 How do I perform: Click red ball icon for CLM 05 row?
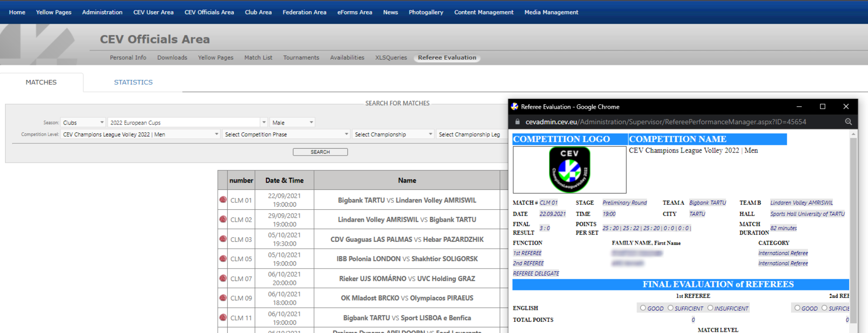coord(223,259)
